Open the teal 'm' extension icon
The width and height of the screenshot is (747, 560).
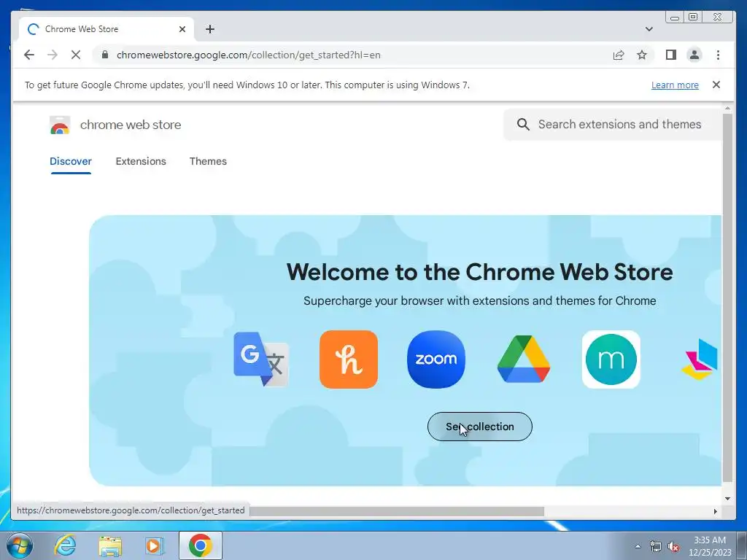tap(611, 359)
